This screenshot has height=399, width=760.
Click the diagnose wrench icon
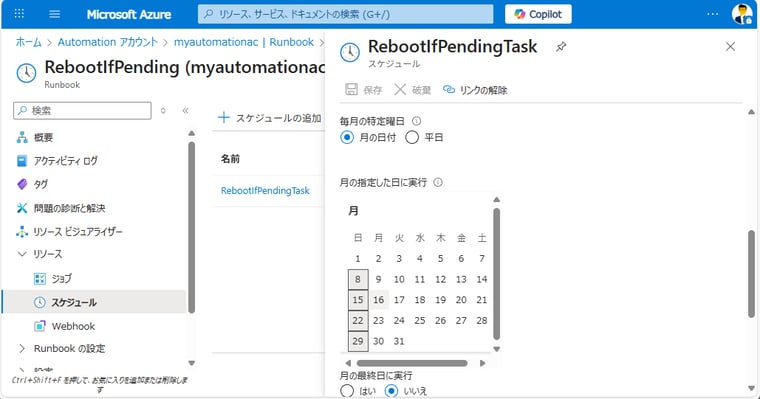[x=22, y=208]
